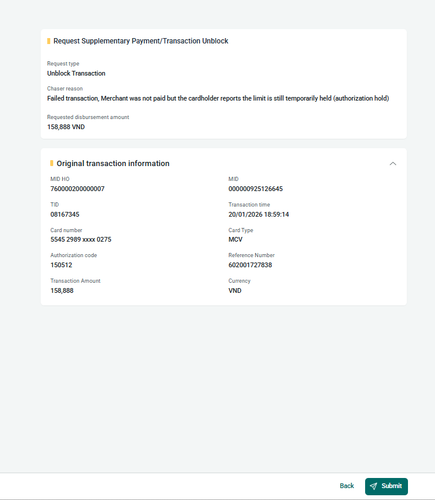
Task: Collapse Original transaction information section
Action: [393, 164]
